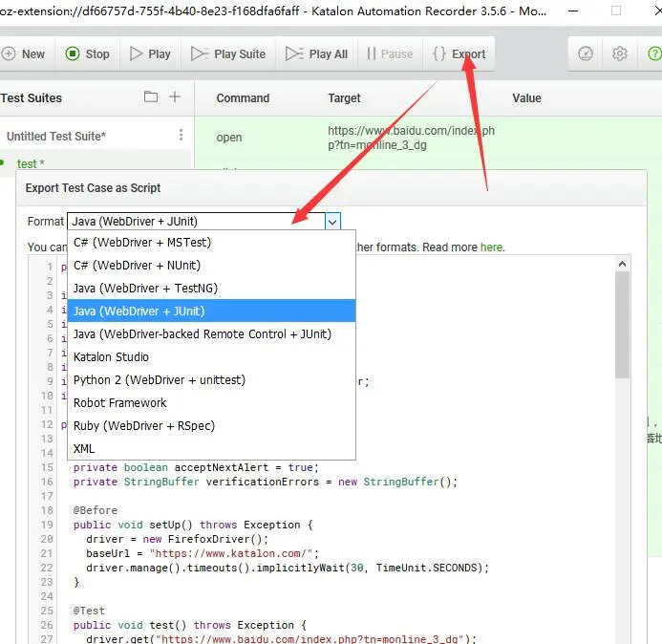This screenshot has height=644, width=662.
Task: Follow the 'here' read more link
Action: coord(491,247)
